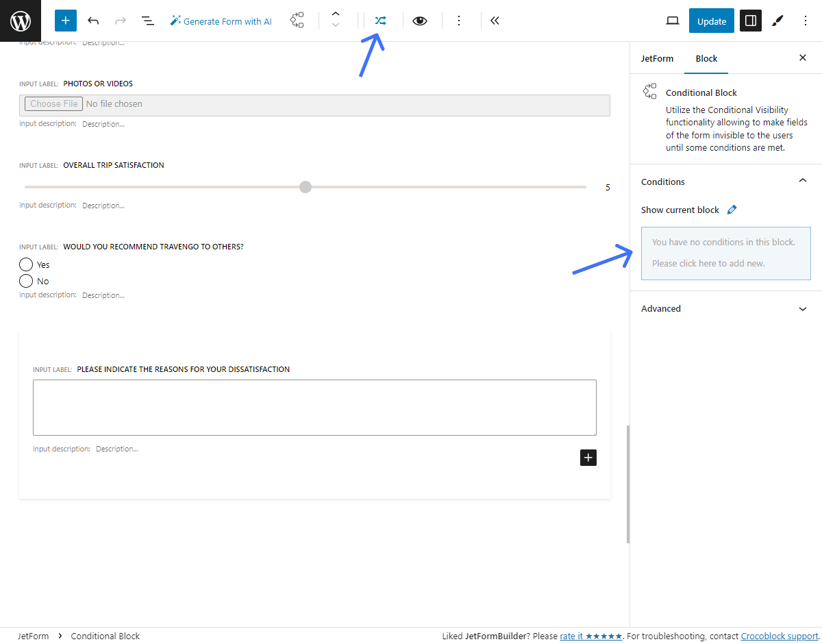Open the document list view outline

[x=148, y=21]
